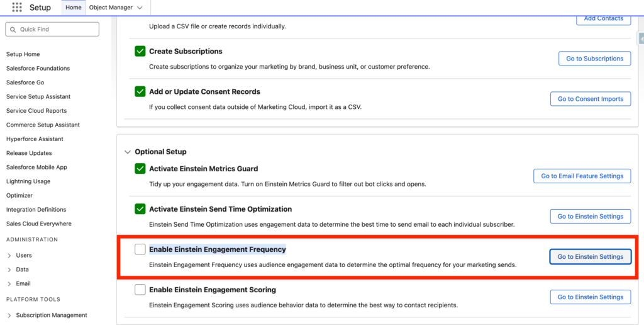The width and height of the screenshot is (644, 325).
Task: Click the Quick Find input field
Action: click(58, 30)
